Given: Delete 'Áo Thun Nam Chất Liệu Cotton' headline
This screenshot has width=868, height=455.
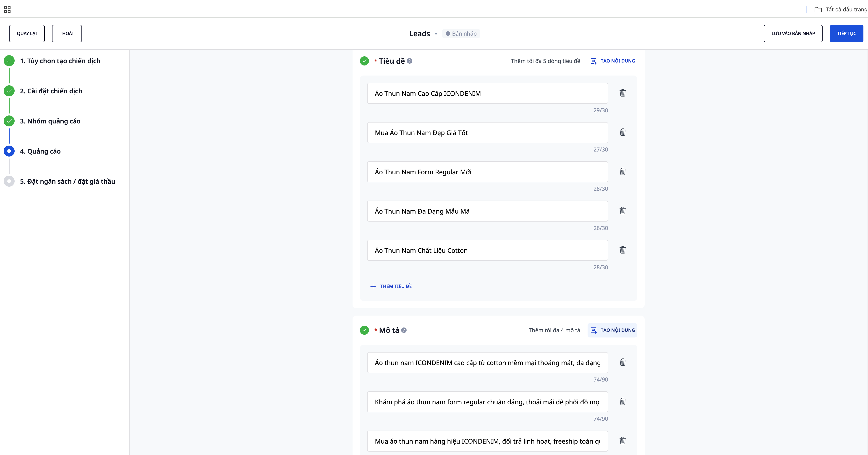Looking at the screenshot, I should 622,250.
